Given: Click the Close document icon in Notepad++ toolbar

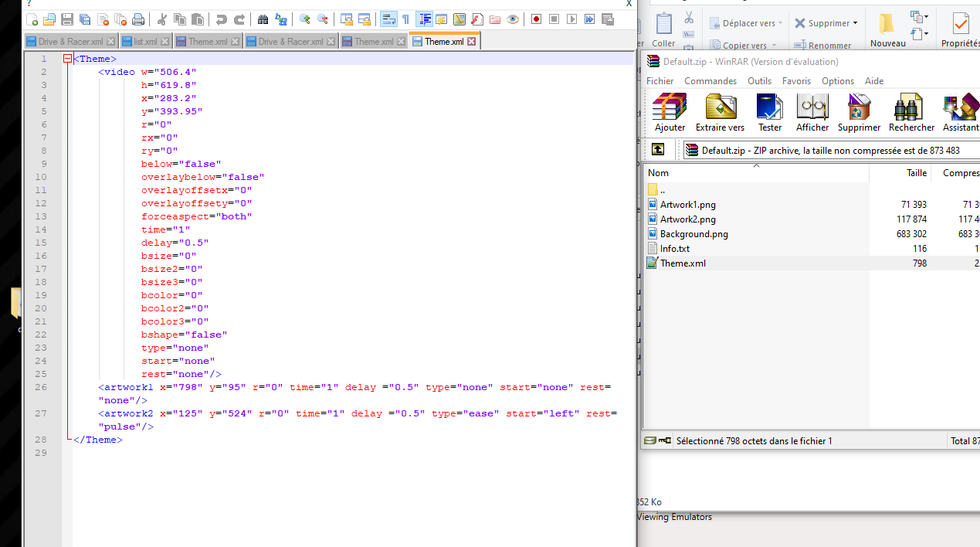Looking at the screenshot, I should (x=103, y=19).
